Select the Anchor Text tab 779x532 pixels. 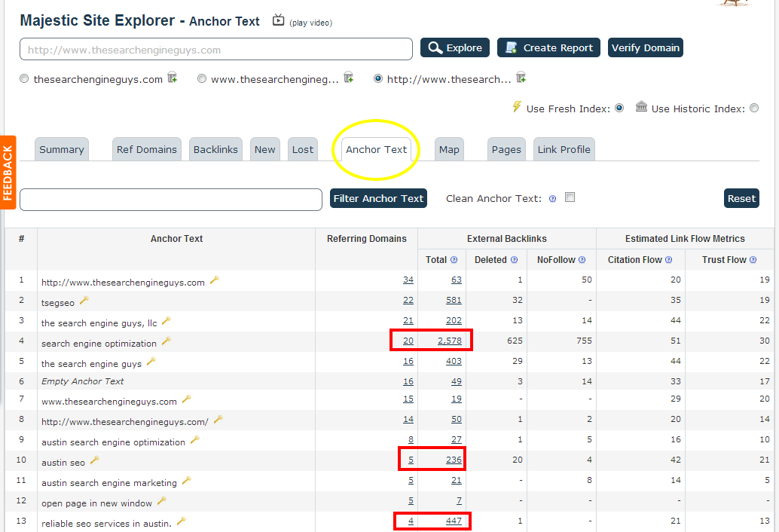click(x=376, y=149)
